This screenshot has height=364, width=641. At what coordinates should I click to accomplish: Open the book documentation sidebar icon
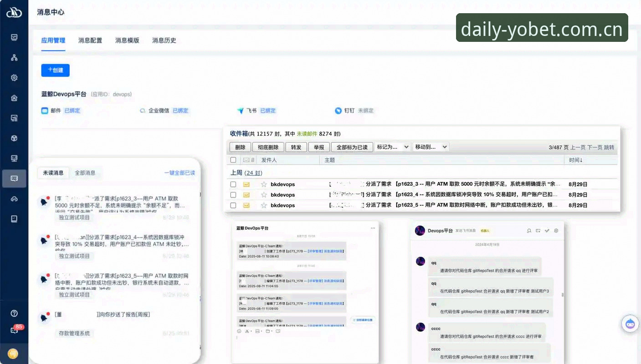pos(14,219)
